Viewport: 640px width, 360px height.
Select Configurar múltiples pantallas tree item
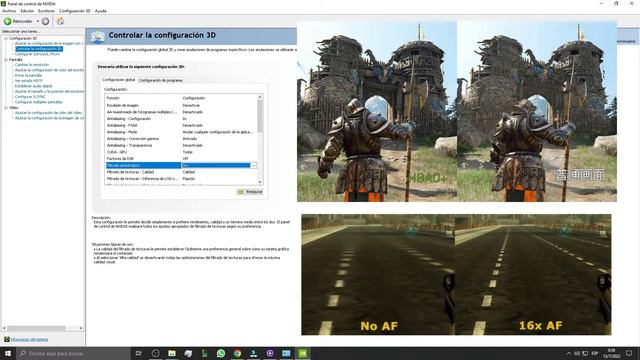38,102
